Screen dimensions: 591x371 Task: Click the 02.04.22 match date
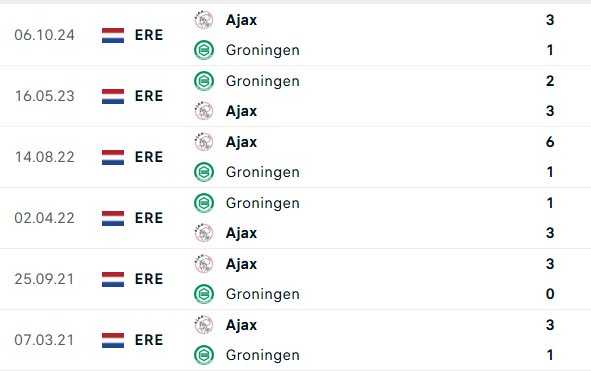tap(44, 218)
